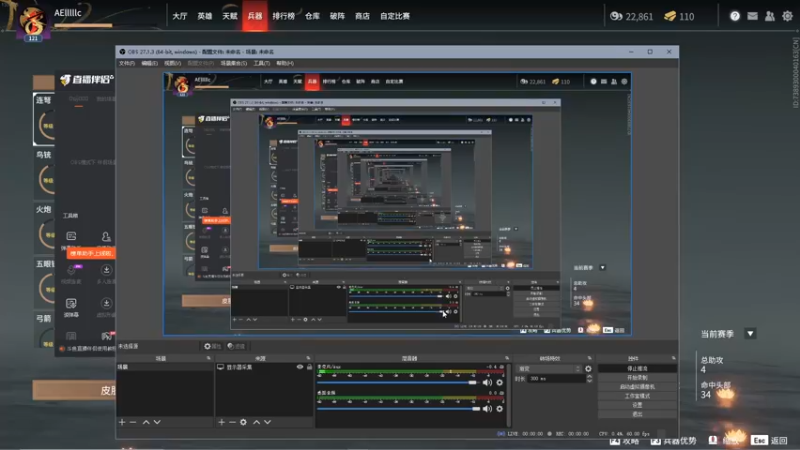Toggle visibility eye of 显示器采集 source
The width and height of the screenshot is (800, 450).
pos(300,367)
